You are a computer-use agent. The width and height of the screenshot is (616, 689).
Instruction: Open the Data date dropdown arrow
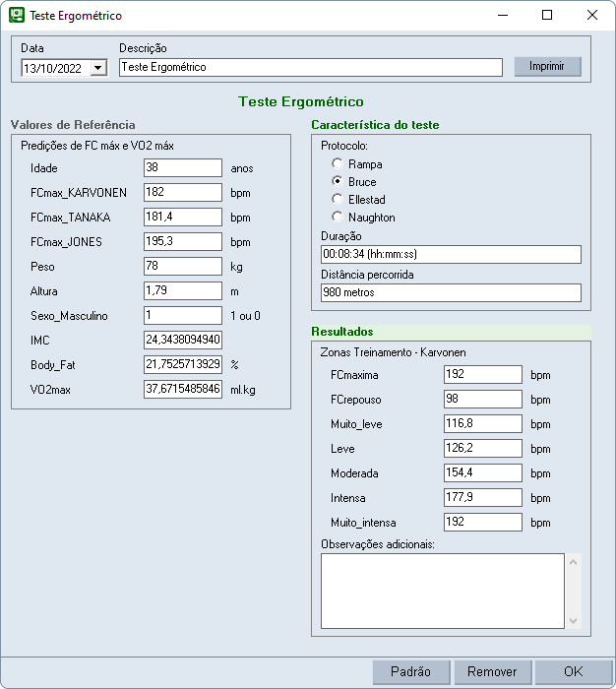98,68
